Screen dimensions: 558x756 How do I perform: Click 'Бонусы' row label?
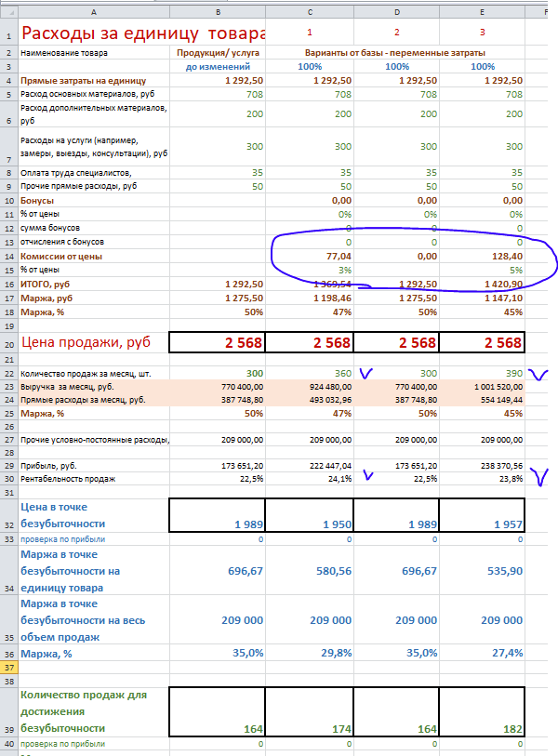tap(37, 201)
